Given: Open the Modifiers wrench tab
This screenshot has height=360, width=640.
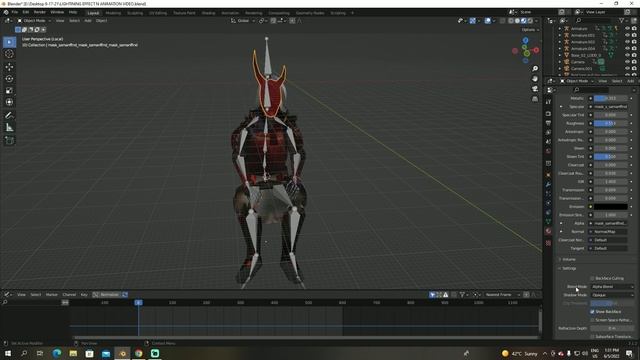Looking at the screenshot, I should point(548,184).
